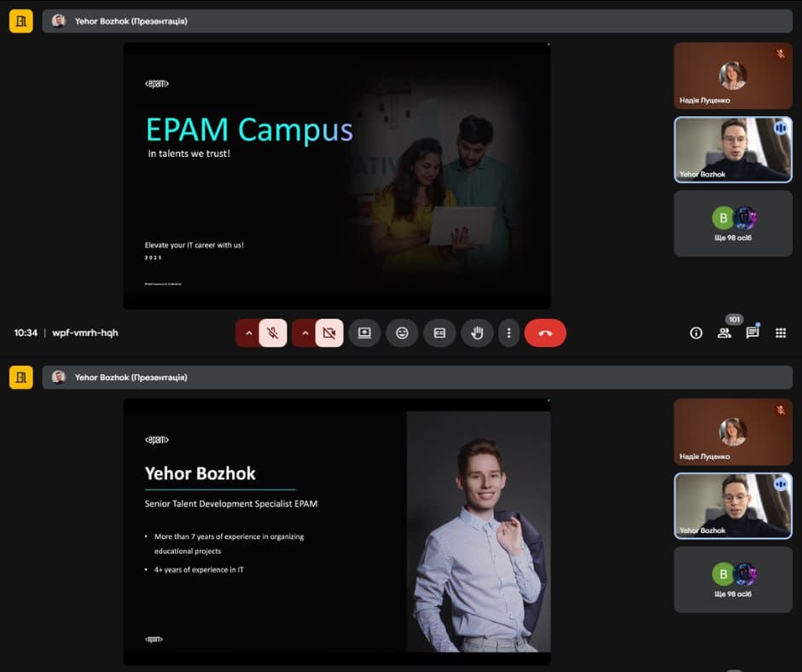This screenshot has width=802, height=672.
Task: Click the presentation title bar above the EPAM Campus slide
Action: (416, 20)
